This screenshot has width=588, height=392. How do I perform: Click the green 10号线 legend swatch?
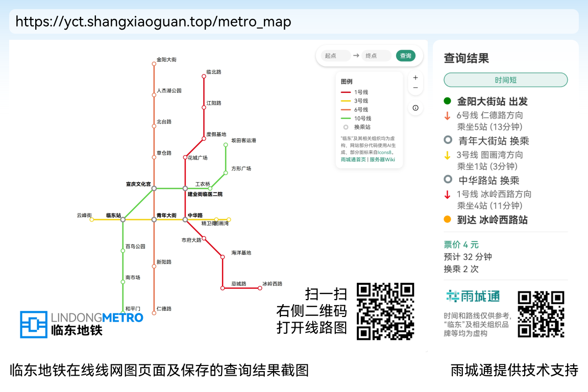346,118
